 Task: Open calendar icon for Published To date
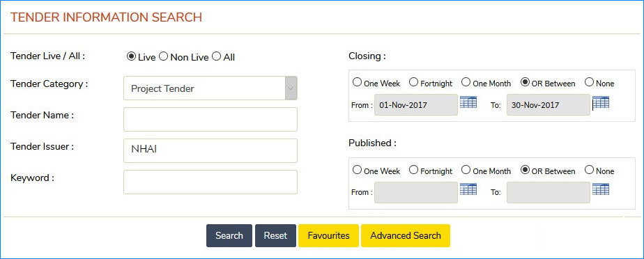[x=601, y=189]
